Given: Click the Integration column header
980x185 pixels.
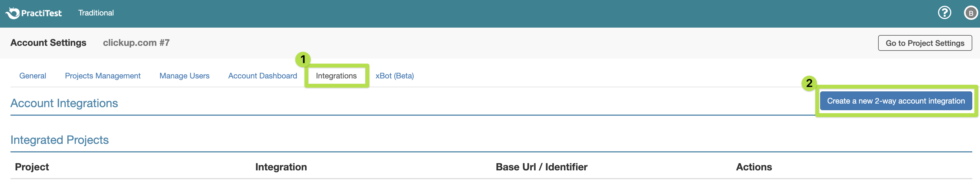Looking at the screenshot, I should 281,167.
